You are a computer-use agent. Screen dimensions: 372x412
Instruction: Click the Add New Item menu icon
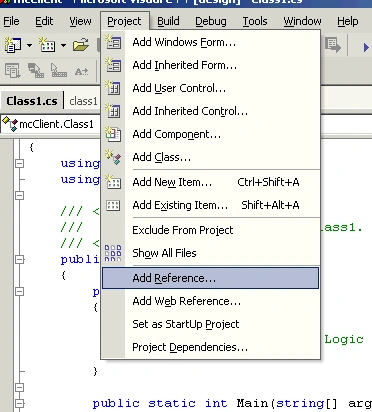tap(113, 182)
